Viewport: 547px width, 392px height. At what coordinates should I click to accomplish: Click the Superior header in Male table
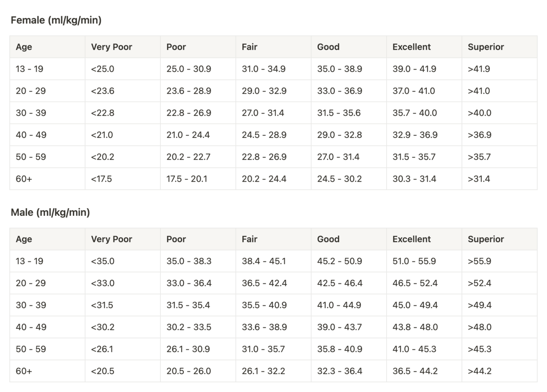pyautogui.click(x=486, y=239)
